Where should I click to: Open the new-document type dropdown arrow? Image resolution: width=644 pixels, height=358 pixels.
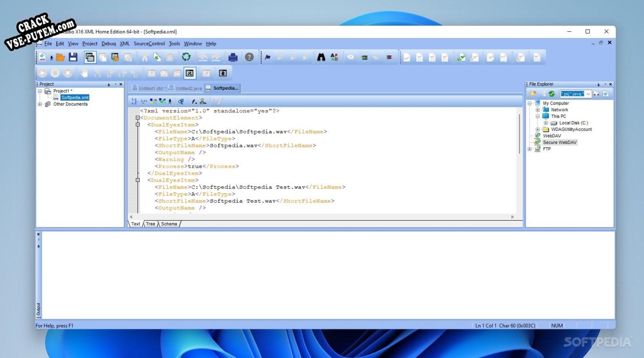51,58
